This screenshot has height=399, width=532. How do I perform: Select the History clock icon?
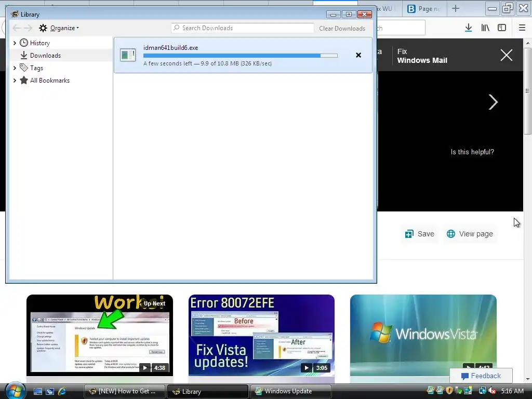(x=24, y=43)
